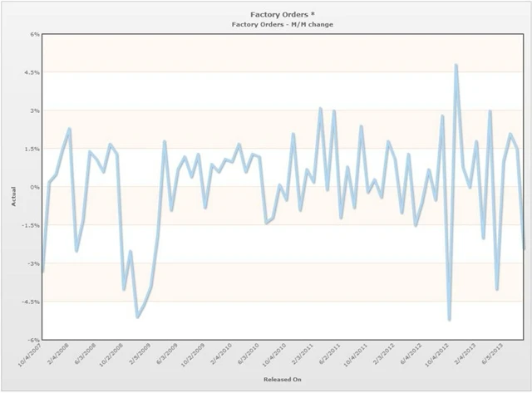Click the -6% y-axis tick label
The width and height of the screenshot is (532, 393).
(35, 340)
